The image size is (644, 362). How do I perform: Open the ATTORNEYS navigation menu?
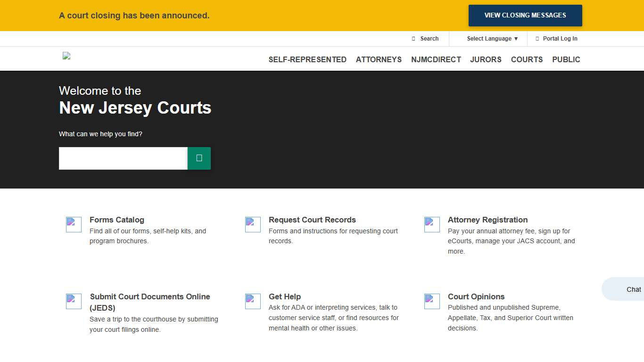click(x=379, y=59)
